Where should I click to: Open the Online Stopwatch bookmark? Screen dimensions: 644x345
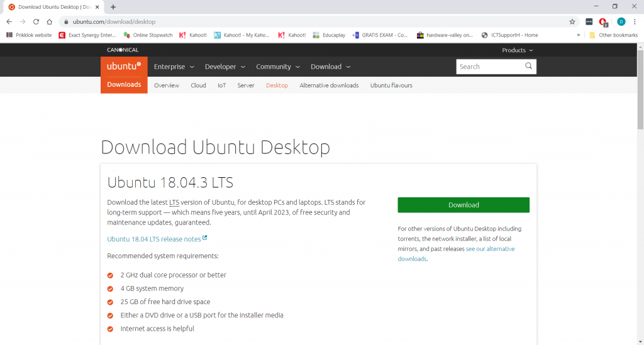click(148, 35)
